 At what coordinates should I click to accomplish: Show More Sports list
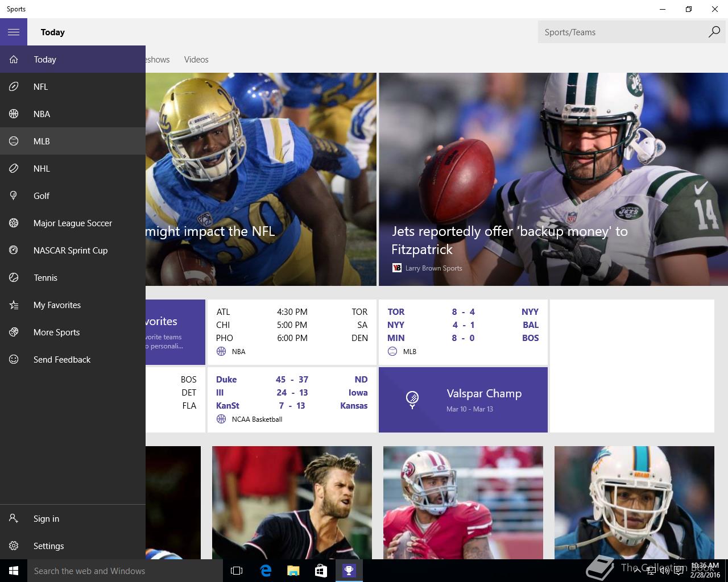tap(73, 332)
